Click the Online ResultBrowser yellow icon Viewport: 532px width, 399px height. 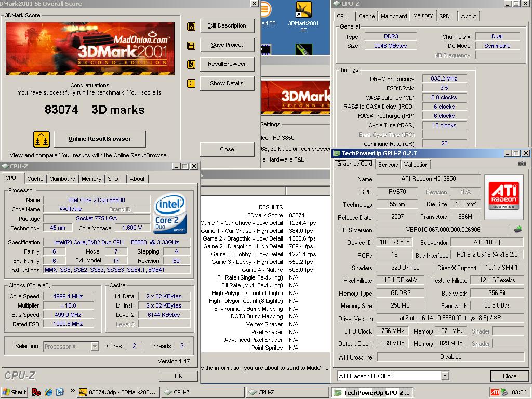coord(42,139)
